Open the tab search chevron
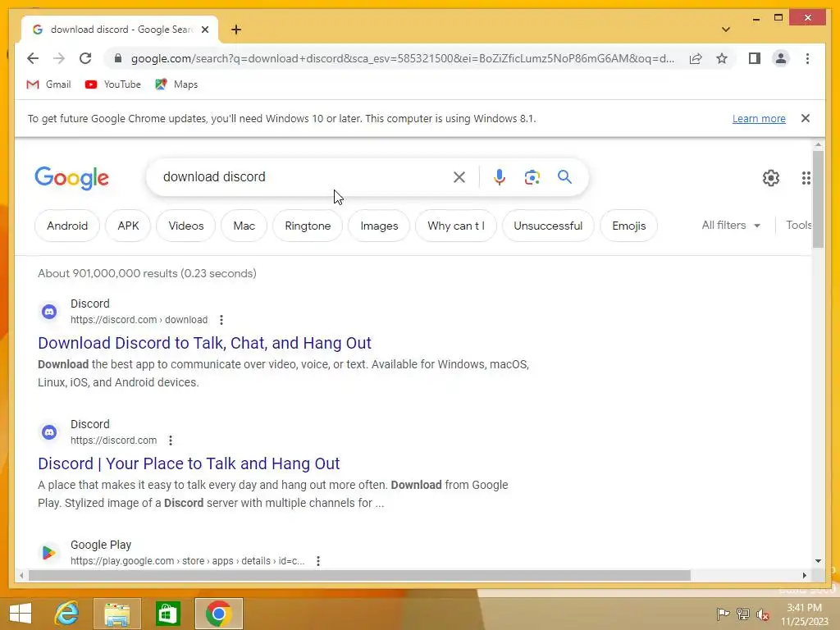Screen dimensions: 840x630 726,30
